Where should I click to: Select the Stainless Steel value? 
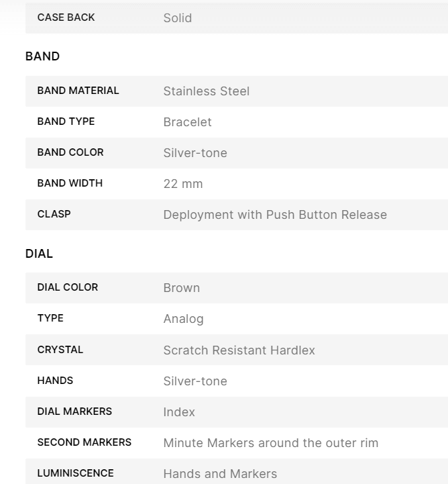point(207,91)
